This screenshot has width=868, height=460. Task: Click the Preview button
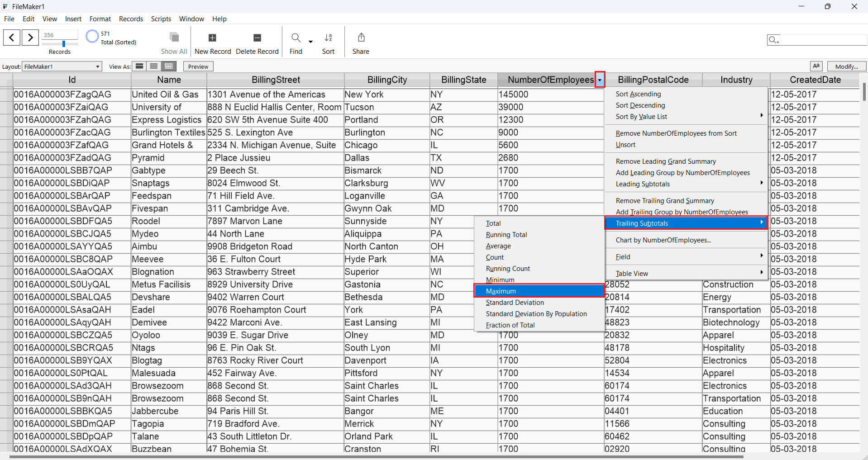[198, 66]
